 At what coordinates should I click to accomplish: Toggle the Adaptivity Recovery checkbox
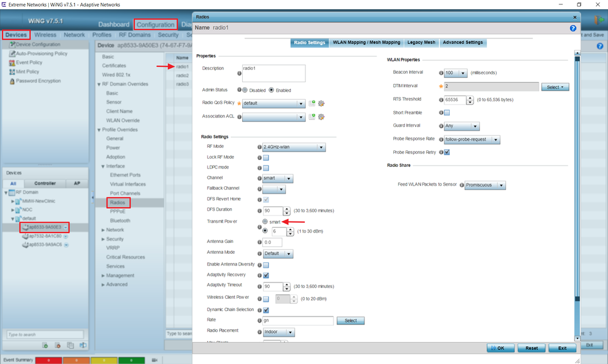click(266, 275)
